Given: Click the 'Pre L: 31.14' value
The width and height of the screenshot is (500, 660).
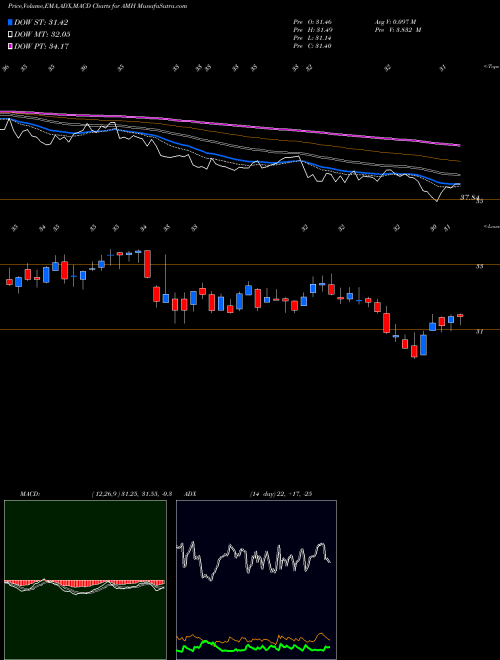Looking at the screenshot, I should click(312, 38).
